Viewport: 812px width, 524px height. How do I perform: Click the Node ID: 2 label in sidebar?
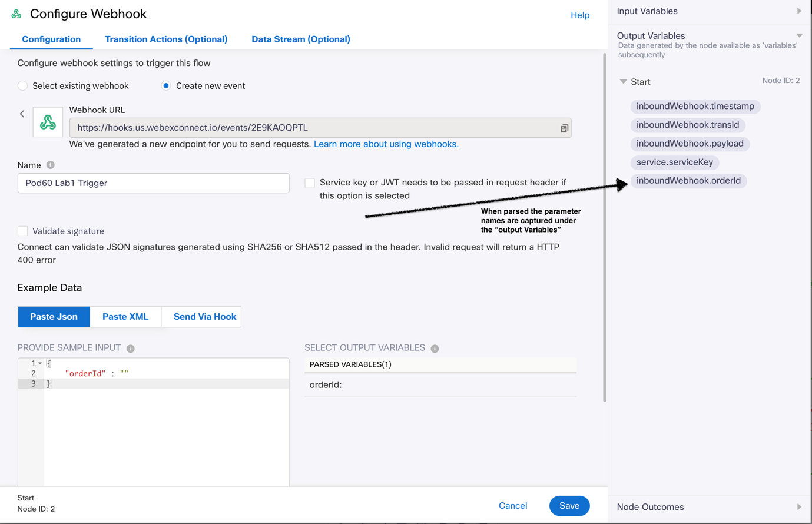click(781, 81)
